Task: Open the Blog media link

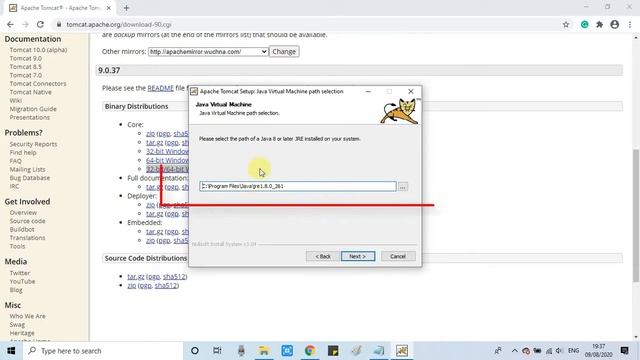Action: [x=16, y=290]
